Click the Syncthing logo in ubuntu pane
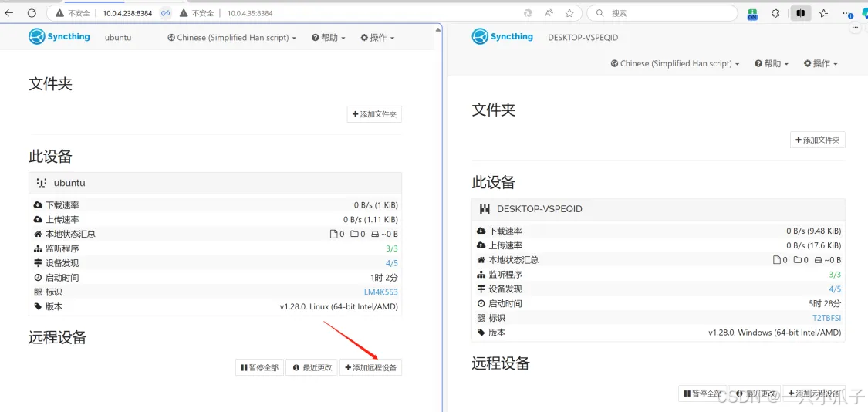Screen dimensions: 868x412 (59, 37)
